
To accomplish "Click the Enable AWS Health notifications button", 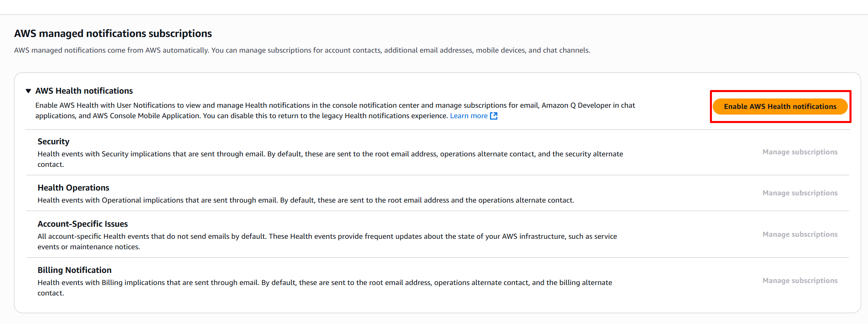I will coord(780,107).
